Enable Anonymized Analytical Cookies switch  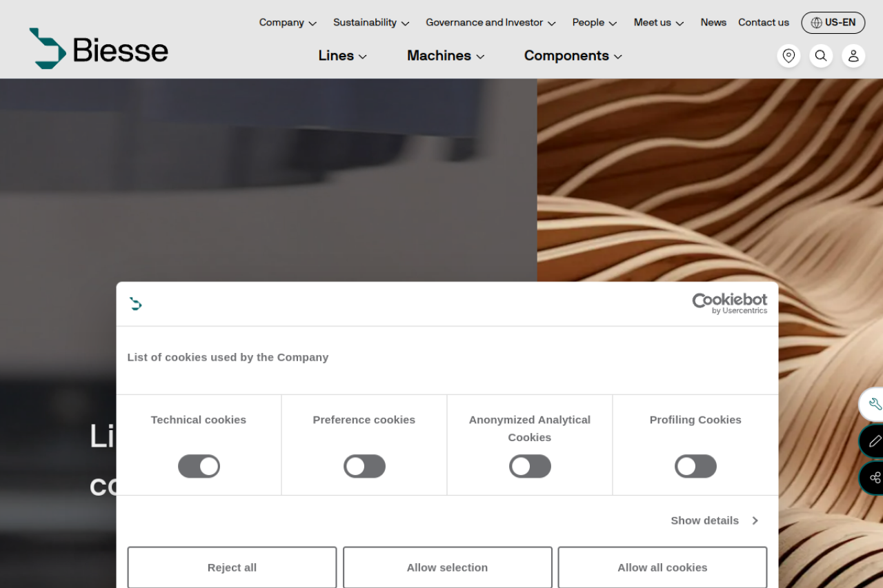[x=530, y=467]
